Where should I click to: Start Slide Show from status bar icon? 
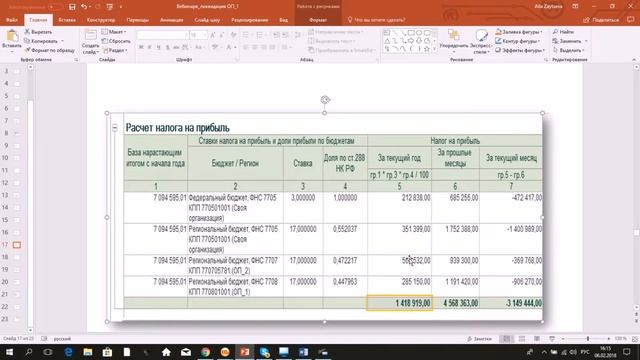tap(552, 339)
